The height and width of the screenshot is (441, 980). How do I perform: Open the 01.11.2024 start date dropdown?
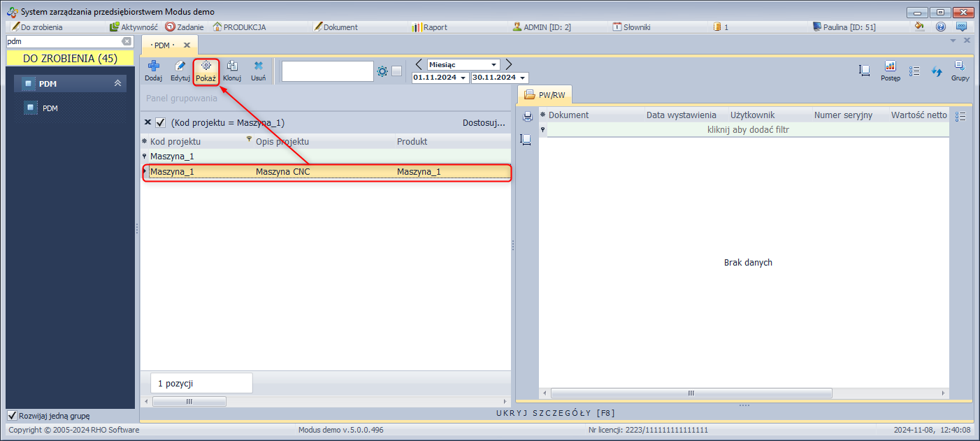463,78
